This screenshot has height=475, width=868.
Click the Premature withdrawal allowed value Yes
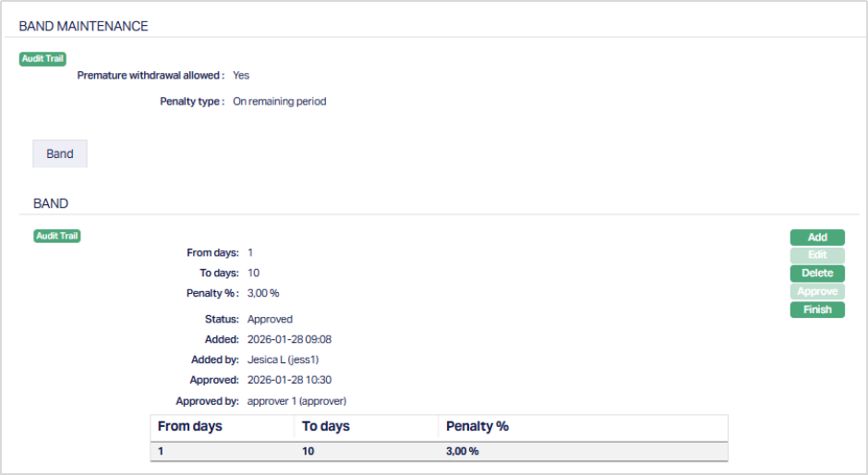pyautogui.click(x=241, y=76)
